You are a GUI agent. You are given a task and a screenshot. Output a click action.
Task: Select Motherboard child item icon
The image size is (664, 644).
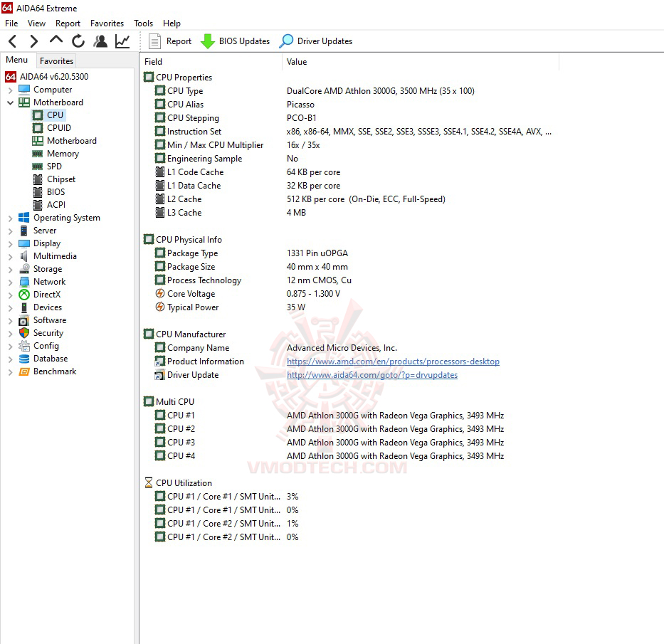38,141
